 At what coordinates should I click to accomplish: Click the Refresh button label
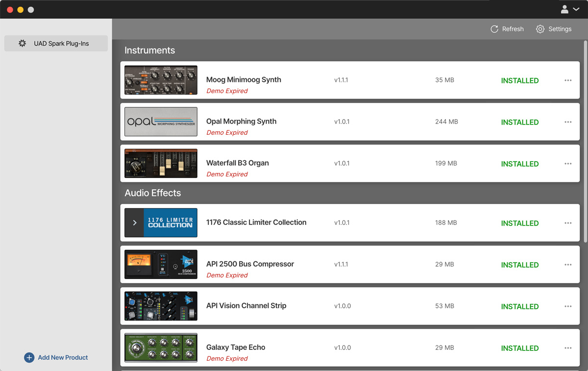click(x=513, y=29)
